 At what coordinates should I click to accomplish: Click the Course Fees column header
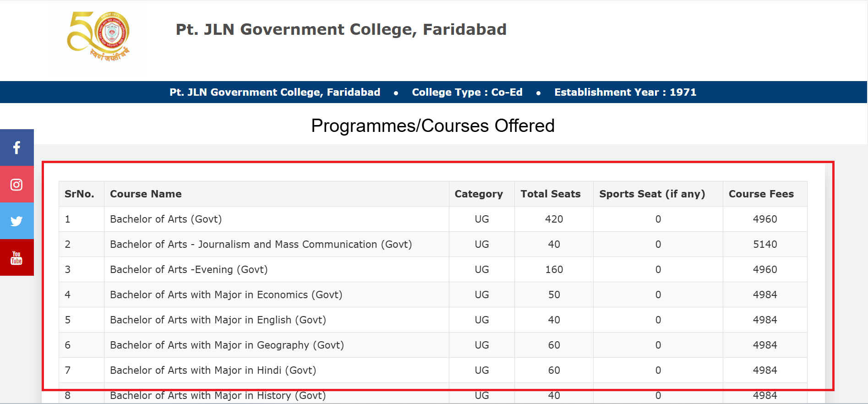[761, 194]
